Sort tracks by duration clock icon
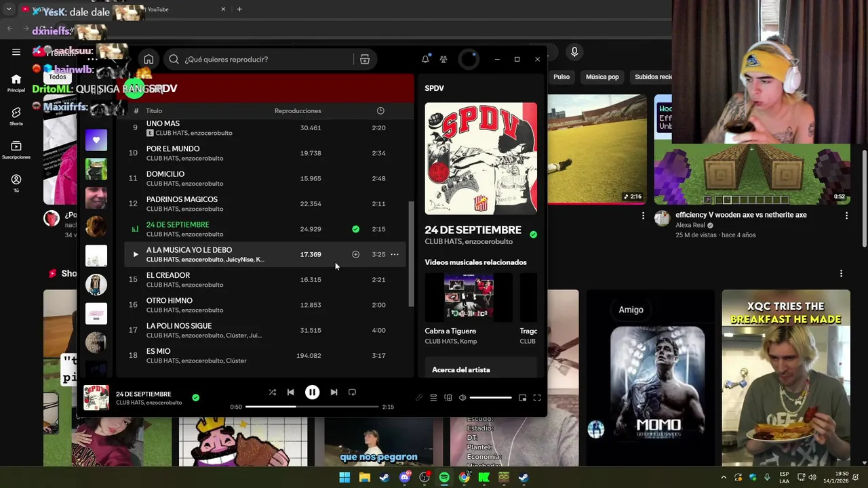Screen dimensions: 868x488 coord(380,110)
